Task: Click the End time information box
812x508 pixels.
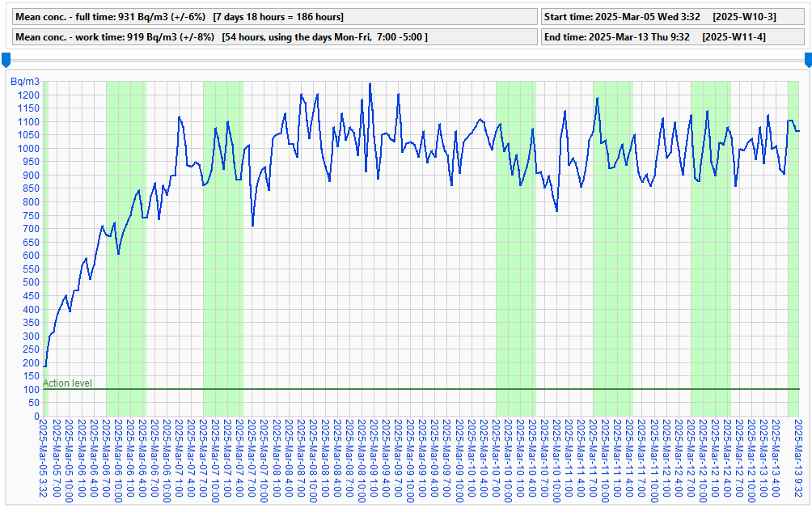Action: [x=674, y=36]
